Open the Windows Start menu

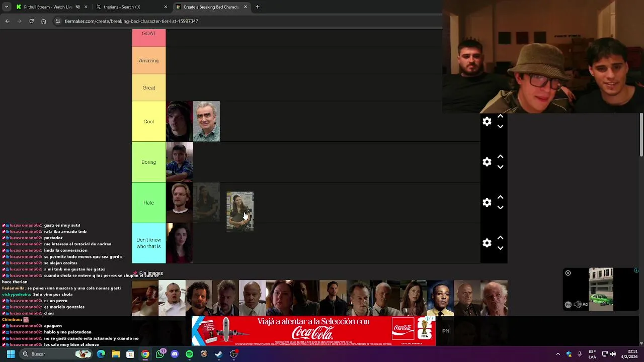click(11, 354)
